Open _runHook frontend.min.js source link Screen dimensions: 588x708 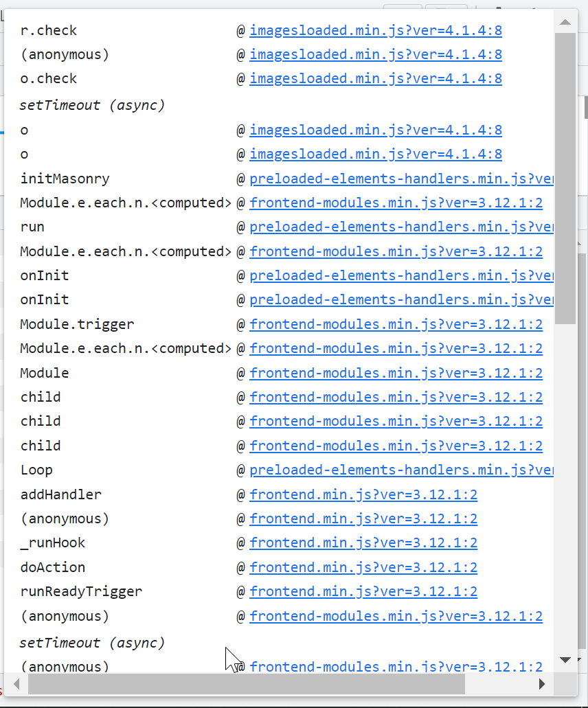coord(363,543)
